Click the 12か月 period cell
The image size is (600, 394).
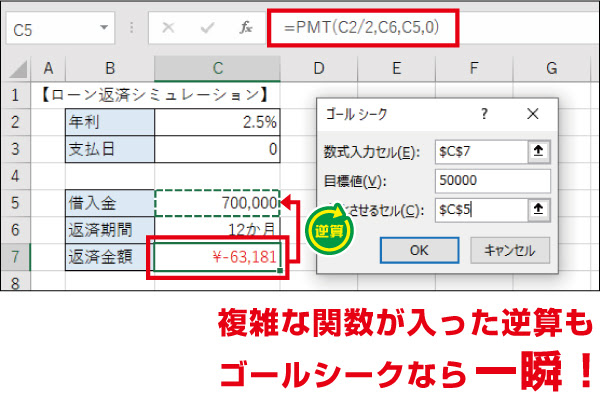217,230
